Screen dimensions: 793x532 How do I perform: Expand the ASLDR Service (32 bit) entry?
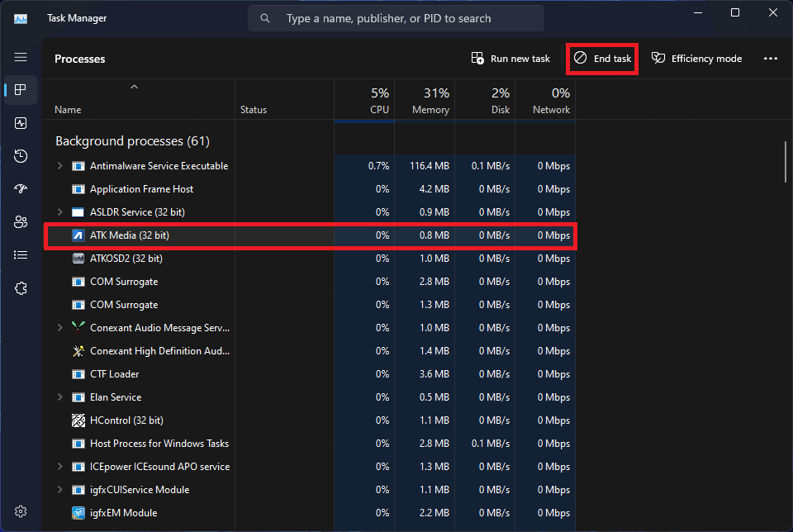[59, 212]
